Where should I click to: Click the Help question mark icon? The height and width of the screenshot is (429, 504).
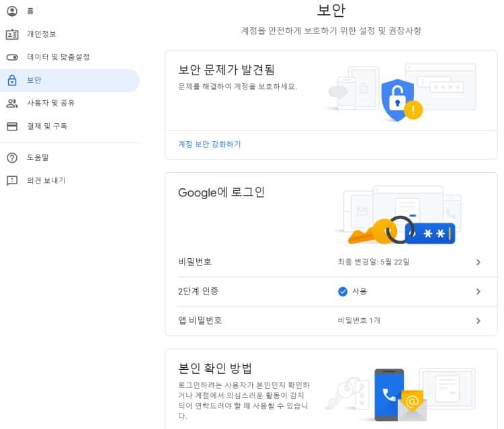coord(12,158)
